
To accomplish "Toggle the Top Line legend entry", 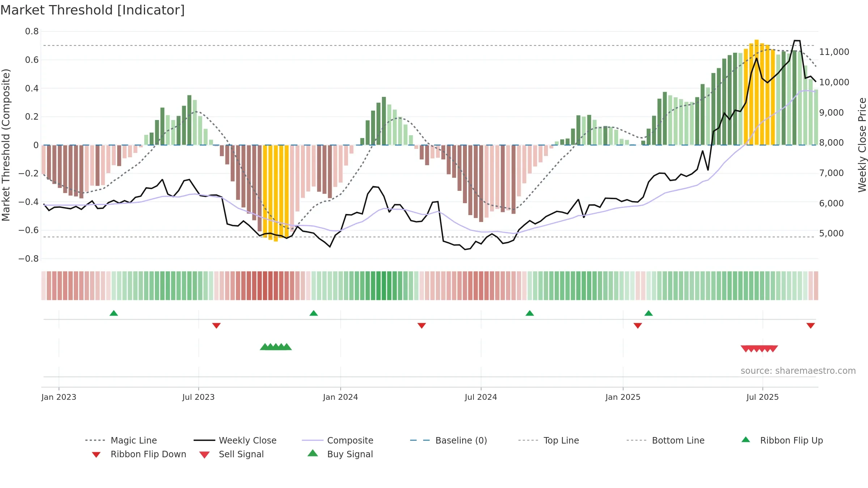I will coord(549,440).
